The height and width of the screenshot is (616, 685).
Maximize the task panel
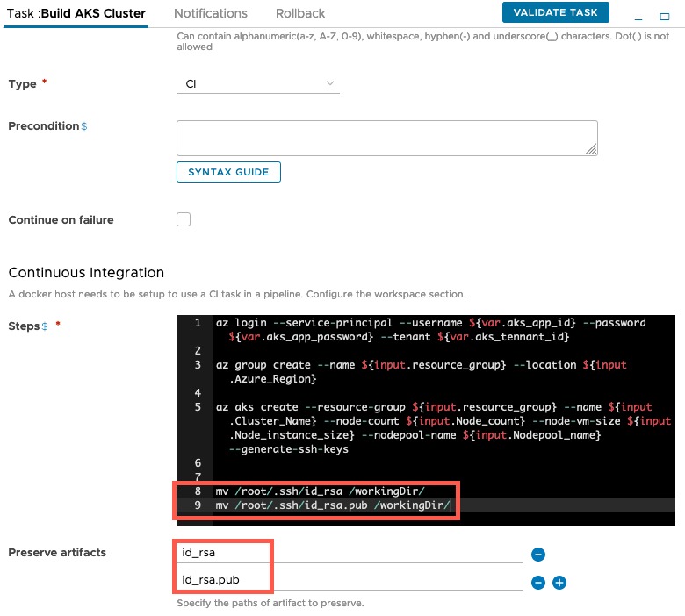665,17
